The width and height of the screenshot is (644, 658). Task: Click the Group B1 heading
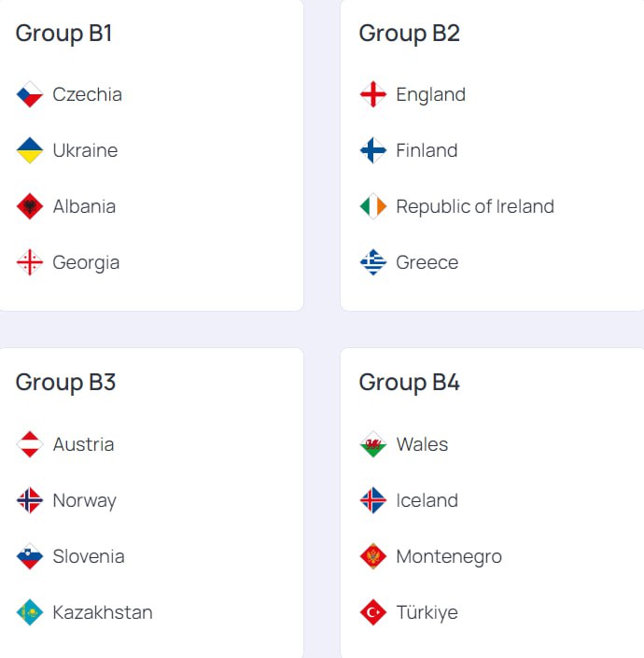coord(63,33)
